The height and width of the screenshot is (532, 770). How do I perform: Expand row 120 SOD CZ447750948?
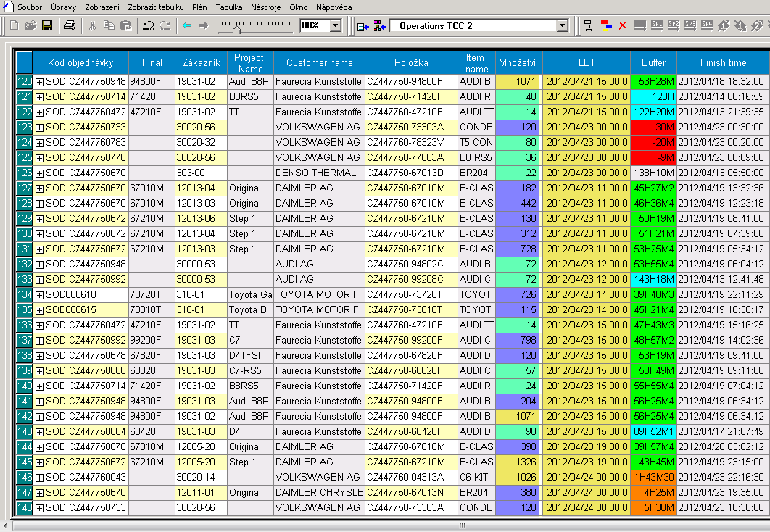pyautogui.click(x=39, y=82)
